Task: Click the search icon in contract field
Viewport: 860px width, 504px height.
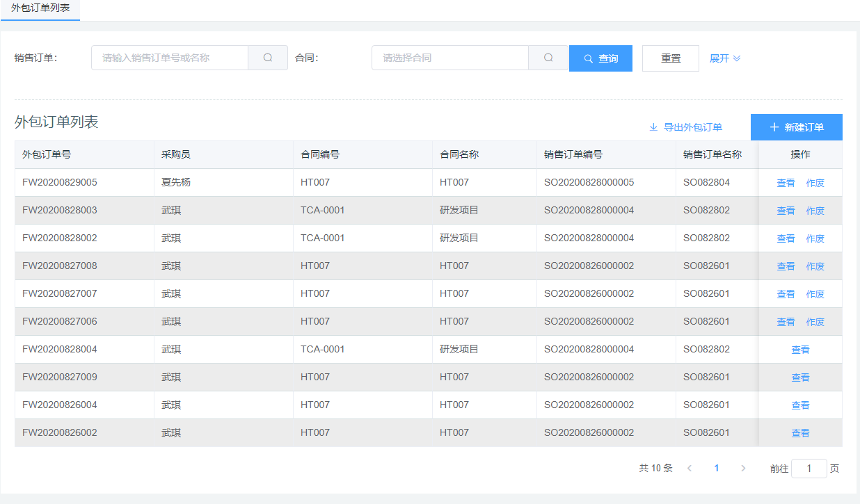Action: point(548,58)
